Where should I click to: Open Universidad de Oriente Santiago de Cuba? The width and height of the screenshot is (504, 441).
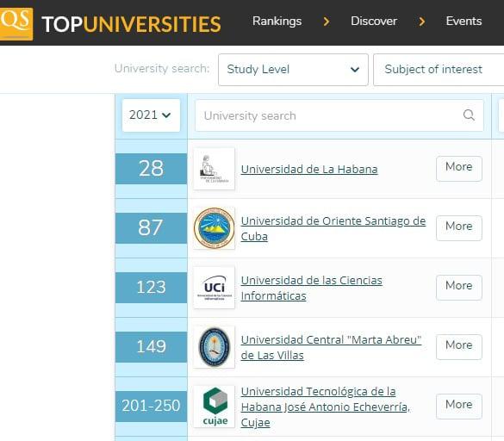point(333,228)
